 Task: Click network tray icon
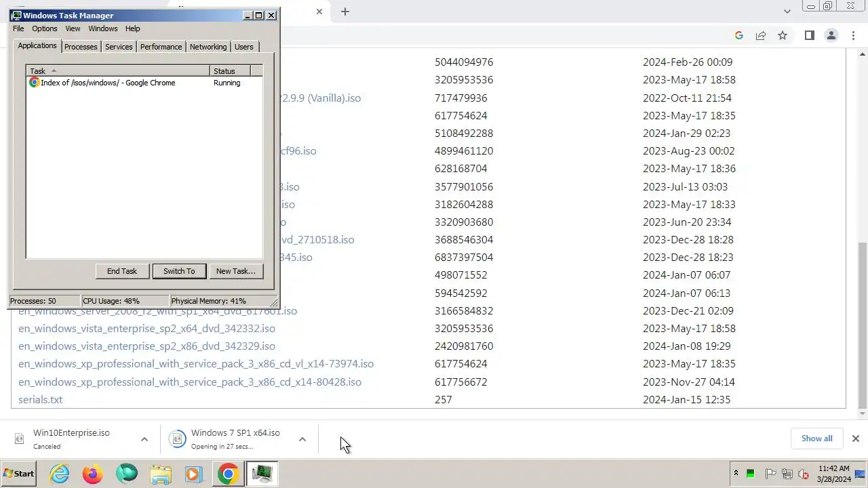point(787,474)
